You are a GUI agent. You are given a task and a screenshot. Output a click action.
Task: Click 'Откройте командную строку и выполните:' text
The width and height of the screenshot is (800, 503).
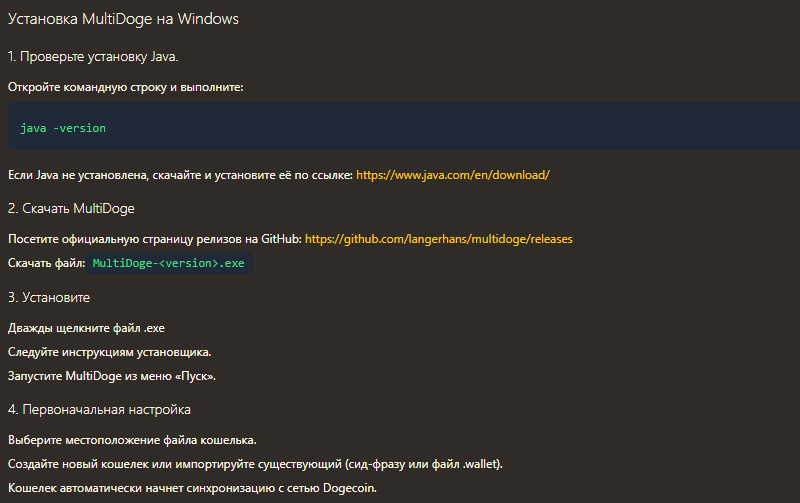tap(125, 87)
